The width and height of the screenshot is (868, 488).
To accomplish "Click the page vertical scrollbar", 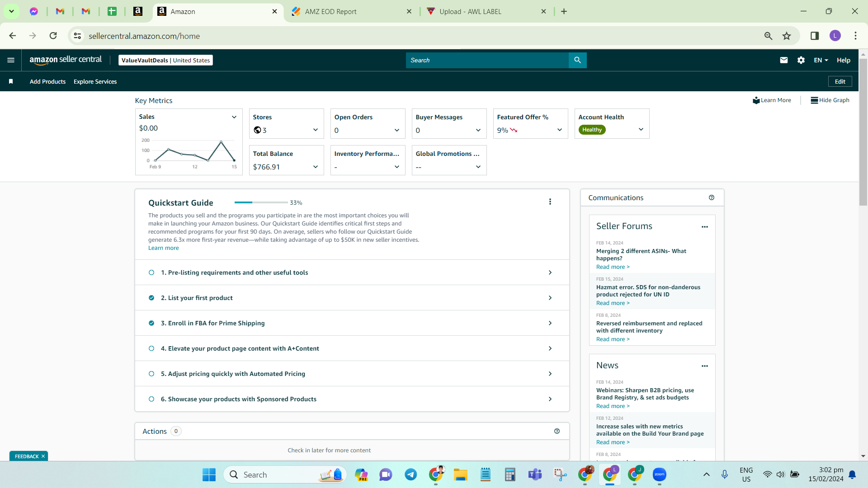I will point(863,132).
